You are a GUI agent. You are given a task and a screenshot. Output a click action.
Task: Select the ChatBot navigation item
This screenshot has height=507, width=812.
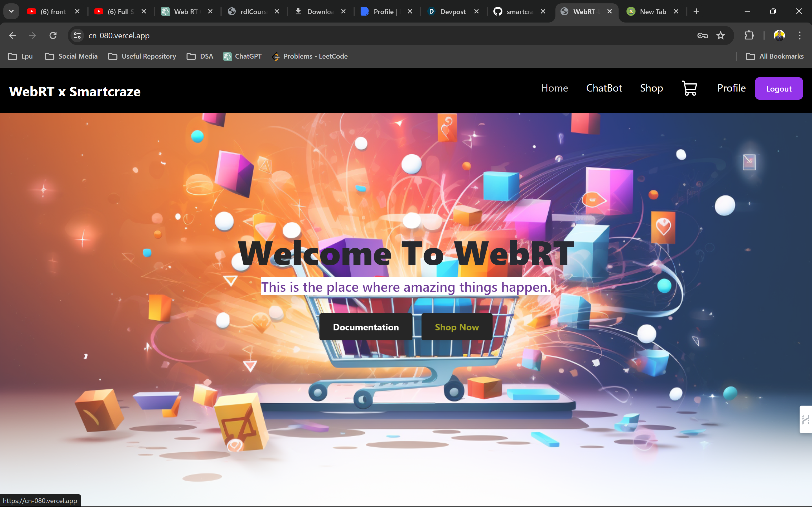(604, 88)
